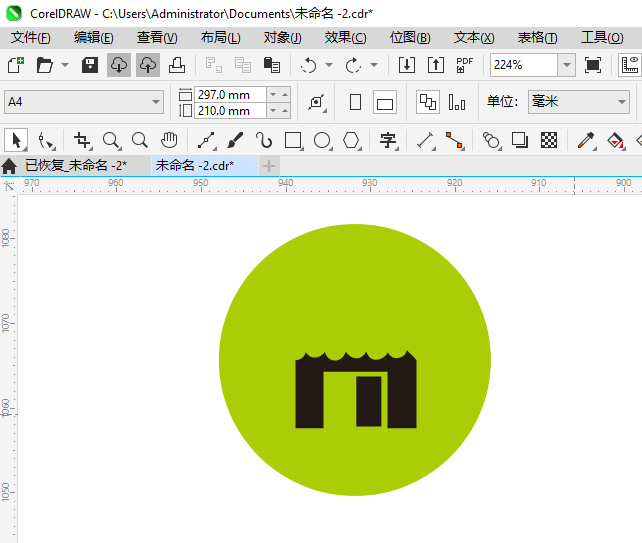The width and height of the screenshot is (642, 543).
Task: Click the page auto-fit icon
Action: 316,102
